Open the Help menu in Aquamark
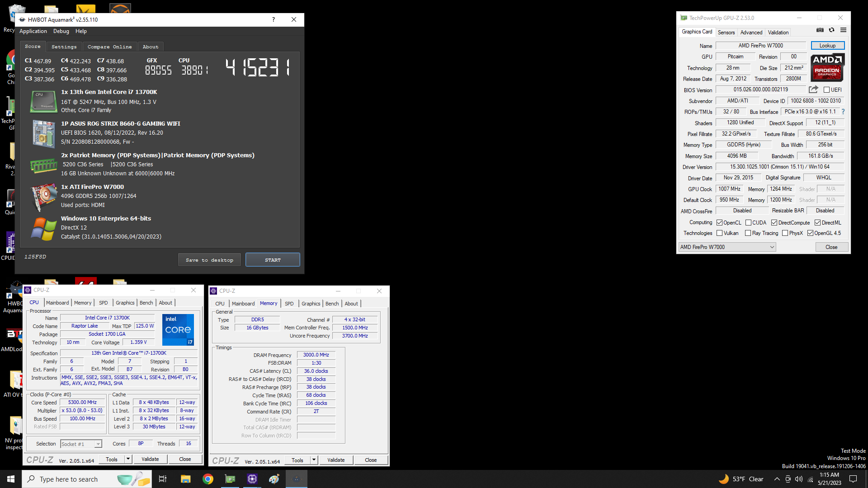 click(x=81, y=31)
